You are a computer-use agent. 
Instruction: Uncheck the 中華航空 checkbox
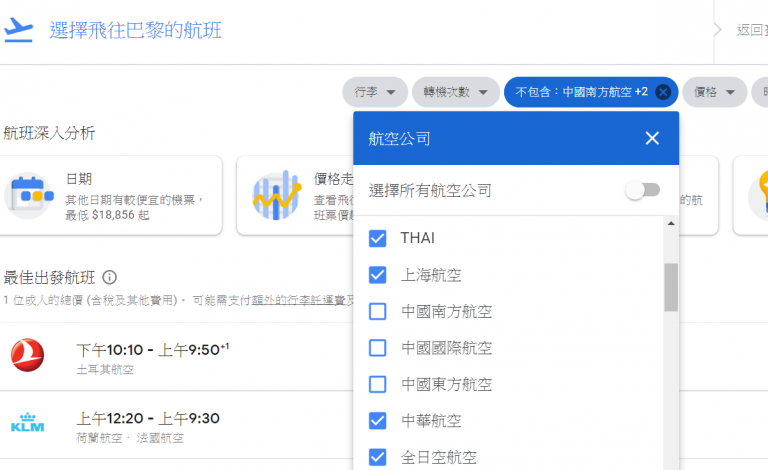(378, 421)
